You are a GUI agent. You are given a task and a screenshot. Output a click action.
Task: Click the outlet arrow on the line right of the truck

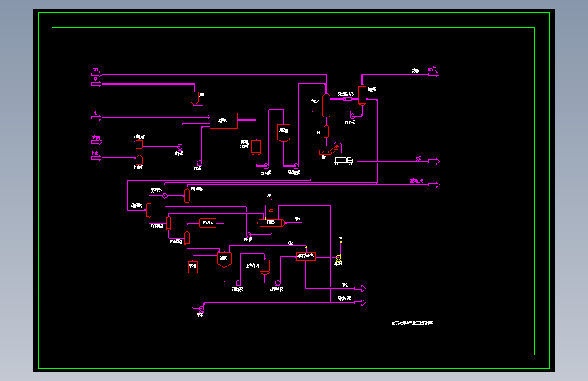[434, 161]
